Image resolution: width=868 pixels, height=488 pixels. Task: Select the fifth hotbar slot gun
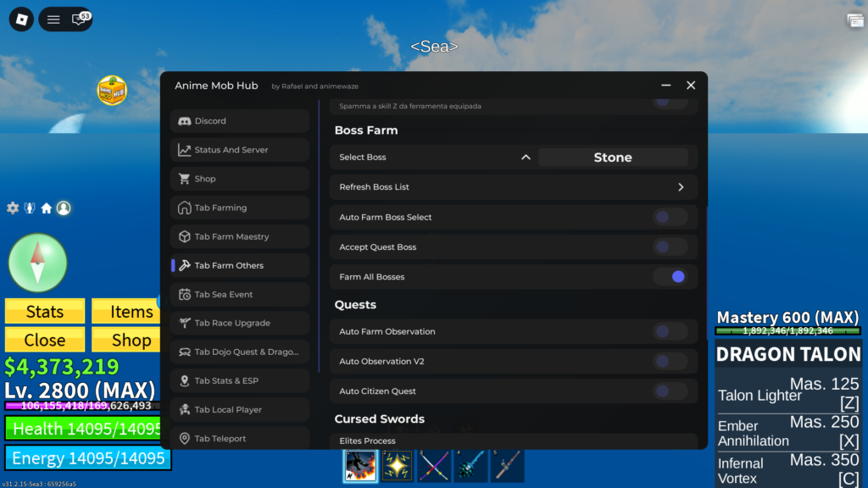pyautogui.click(x=507, y=465)
